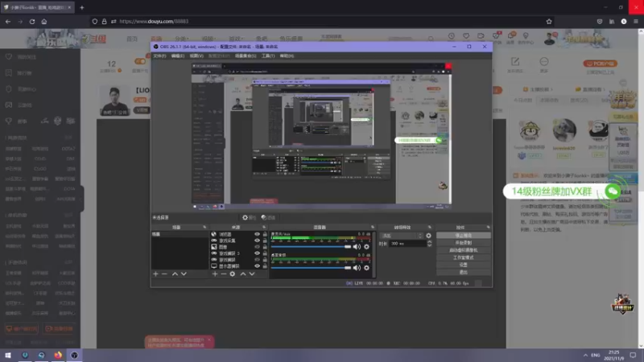This screenshot has width=644, height=362.
Task: Pop out the Controls dock
Action: [x=489, y=227]
